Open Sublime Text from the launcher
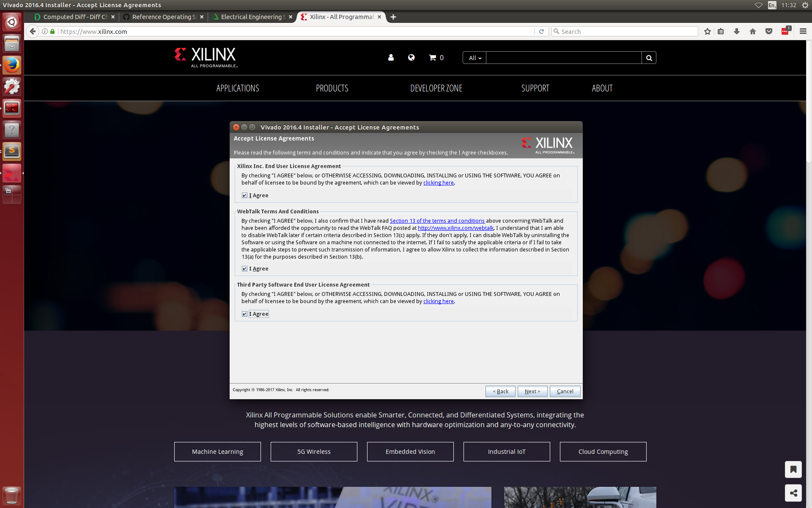The width and height of the screenshot is (812, 508). click(x=12, y=151)
